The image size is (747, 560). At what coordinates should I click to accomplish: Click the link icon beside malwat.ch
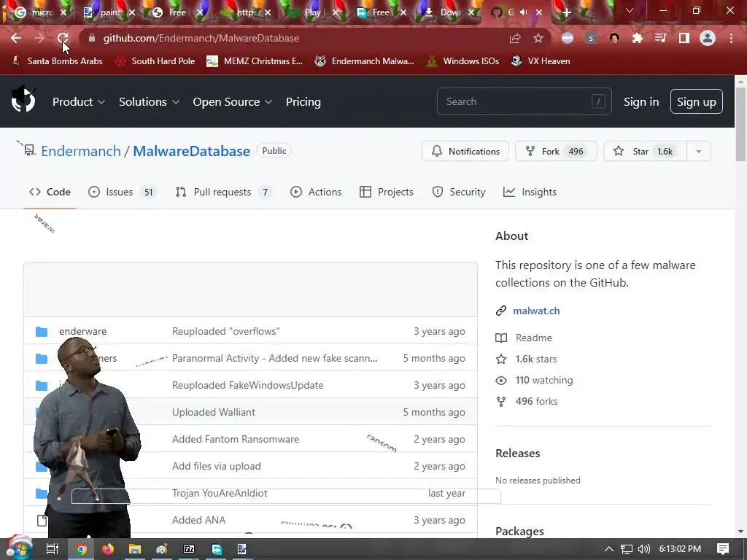pyautogui.click(x=500, y=311)
